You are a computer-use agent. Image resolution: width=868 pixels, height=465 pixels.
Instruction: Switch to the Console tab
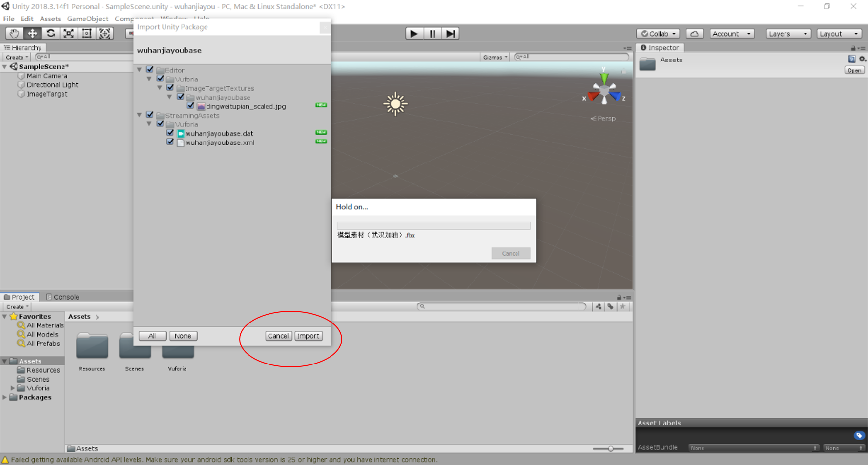click(x=62, y=297)
